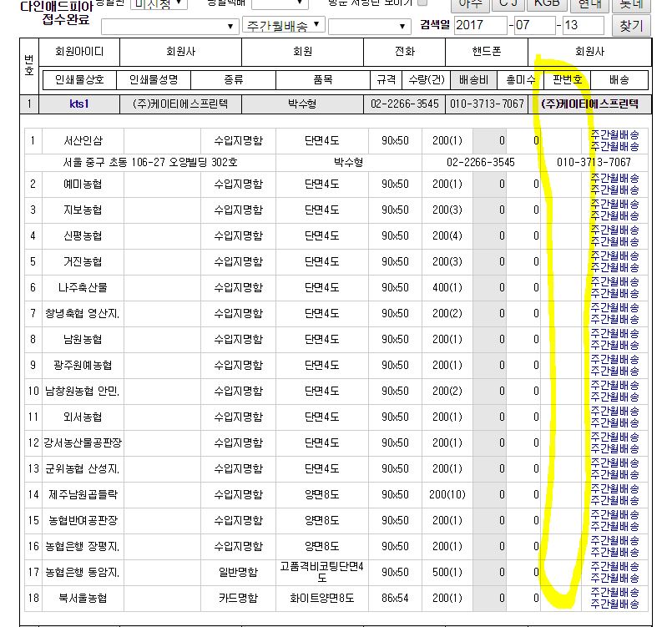The image size is (672, 627).
Task: Click the 2017 year search field
Action: (480, 25)
